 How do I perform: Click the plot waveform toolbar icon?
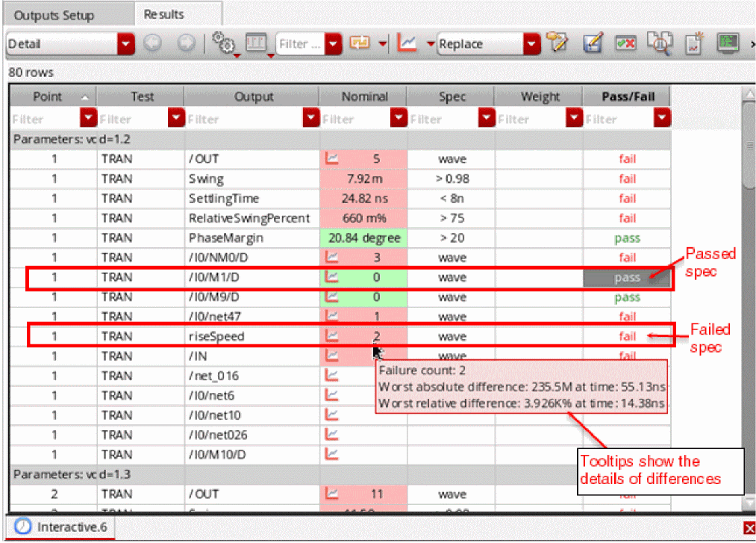point(407,43)
